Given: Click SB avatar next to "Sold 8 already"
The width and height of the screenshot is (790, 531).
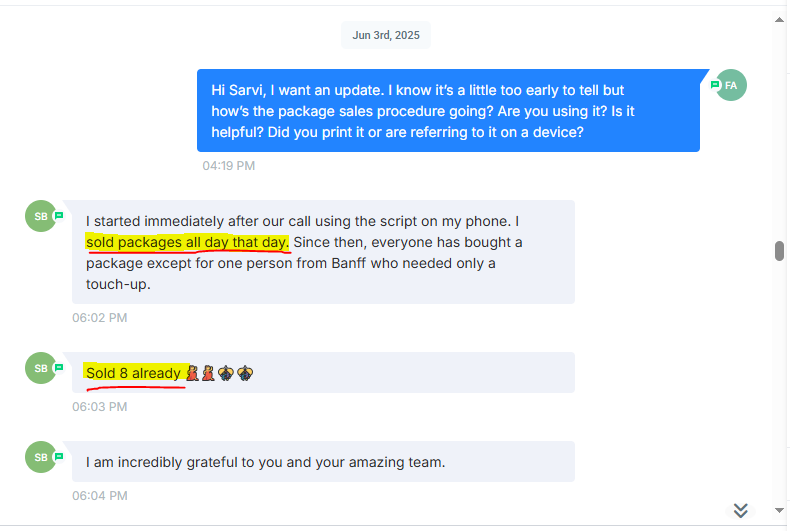Looking at the screenshot, I should [x=40, y=368].
